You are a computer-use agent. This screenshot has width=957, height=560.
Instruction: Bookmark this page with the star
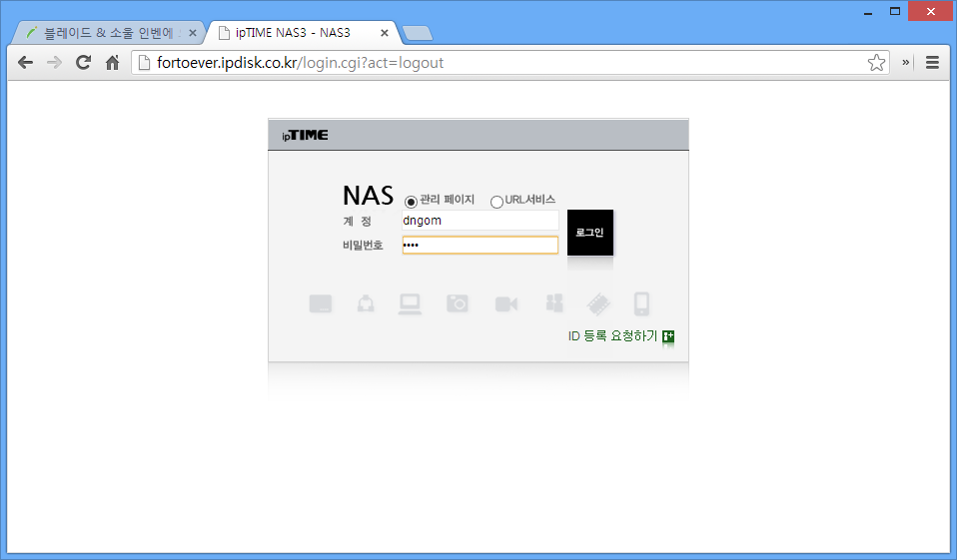876,63
